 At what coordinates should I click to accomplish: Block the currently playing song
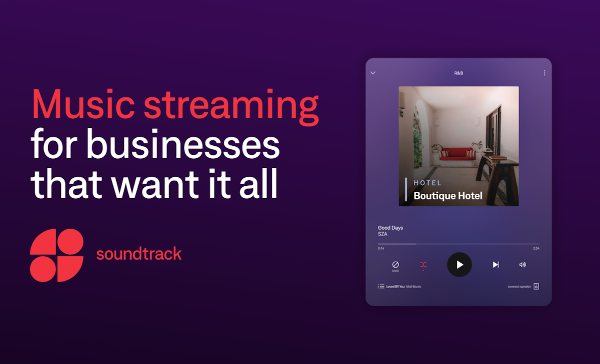[395, 265]
